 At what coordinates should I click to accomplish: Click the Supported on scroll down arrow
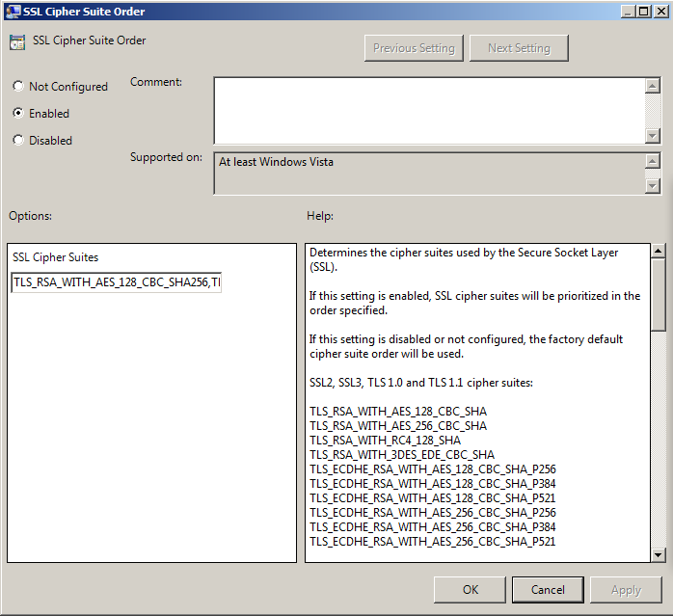653,185
